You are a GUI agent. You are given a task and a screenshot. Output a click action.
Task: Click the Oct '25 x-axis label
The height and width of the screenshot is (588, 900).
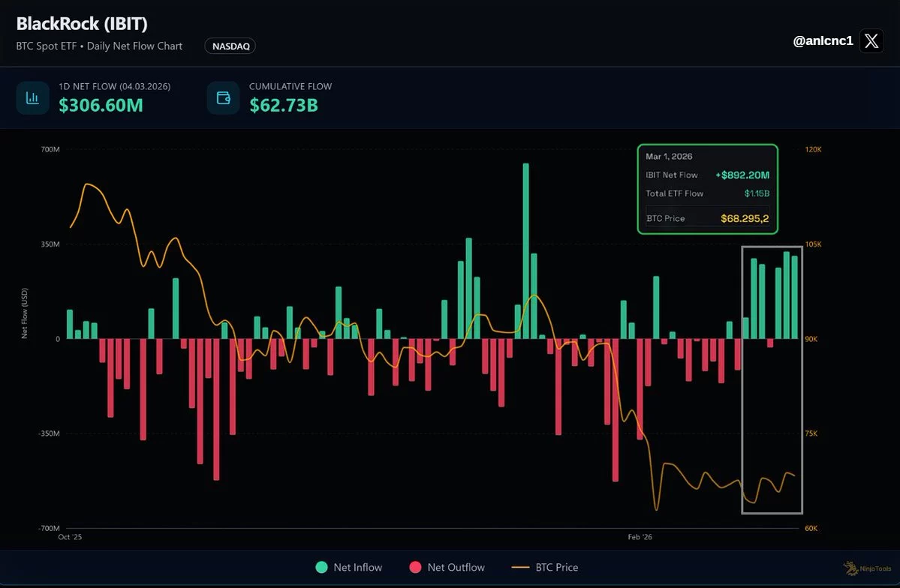(x=71, y=537)
